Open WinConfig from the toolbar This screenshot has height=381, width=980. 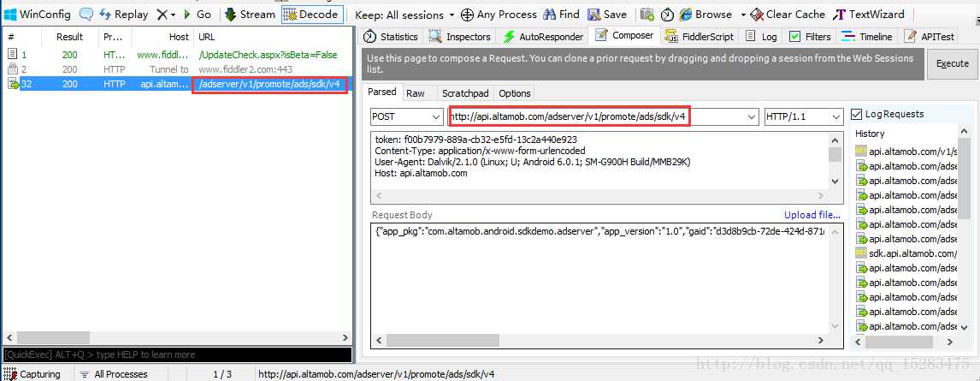coord(38,14)
